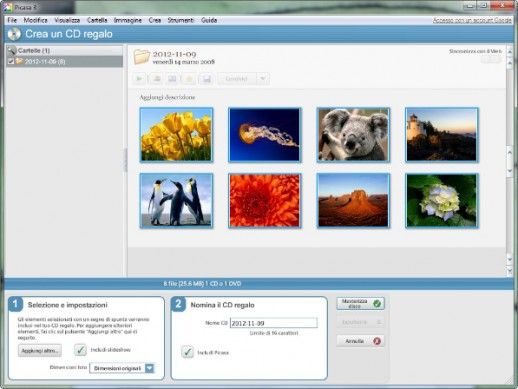Select the penguins thumbnail

point(176,201)
